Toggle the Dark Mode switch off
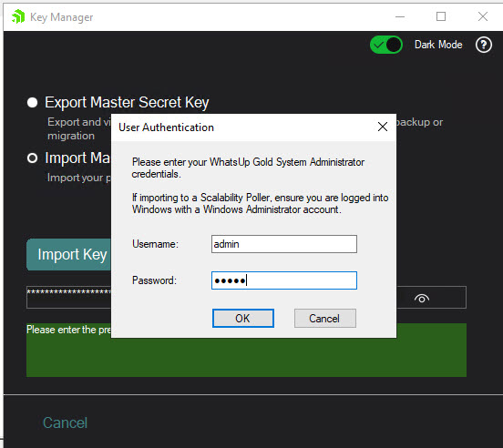 point(386,45)
